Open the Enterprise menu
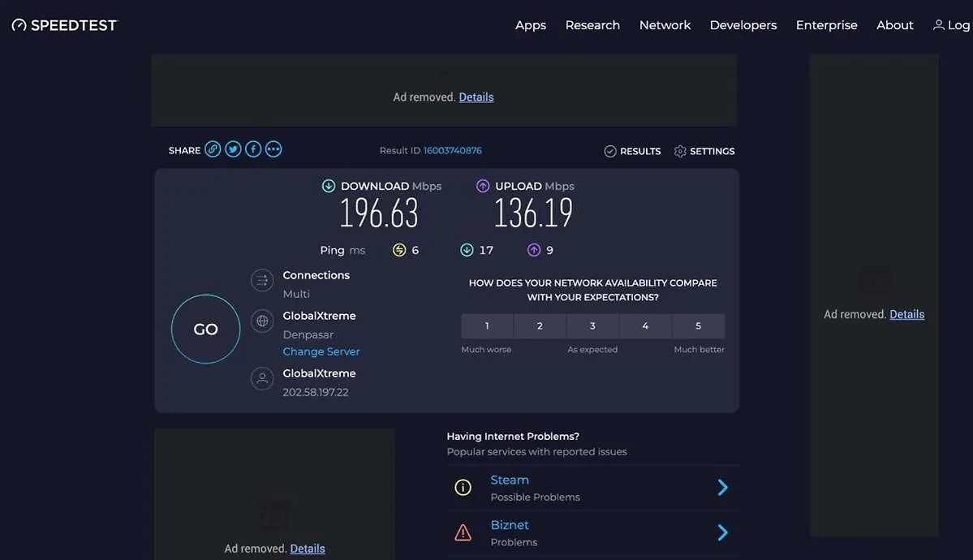The width and height of the screenshot is (973, 560). [x=827, y=25]
